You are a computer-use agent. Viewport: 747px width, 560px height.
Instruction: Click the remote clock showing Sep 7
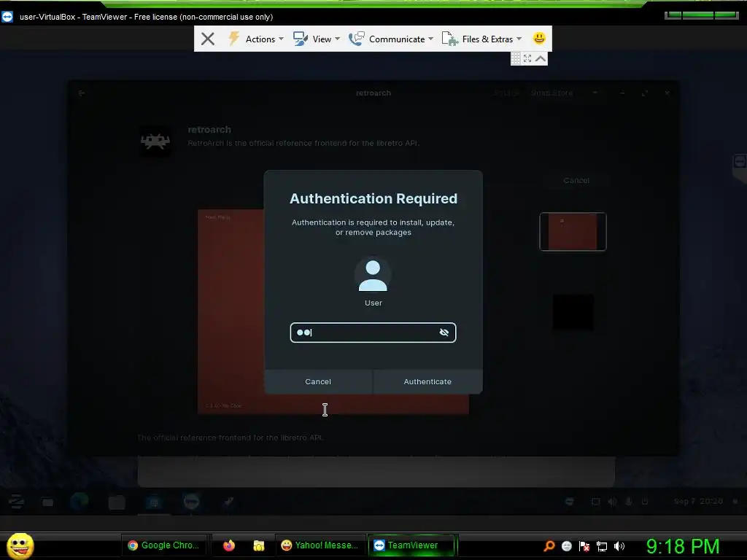pyautogui.click(x=698, y=502)
